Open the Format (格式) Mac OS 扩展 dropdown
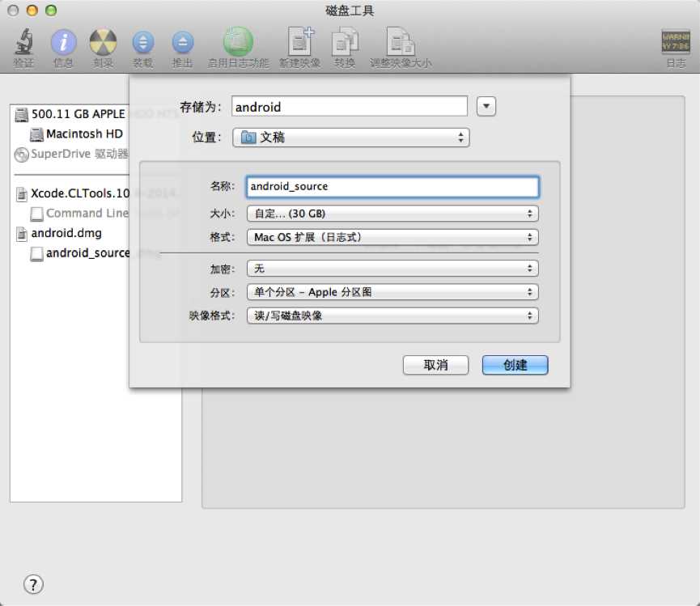Image resolution: width=700 pixels, height=606 pixels. click(392, 237)
